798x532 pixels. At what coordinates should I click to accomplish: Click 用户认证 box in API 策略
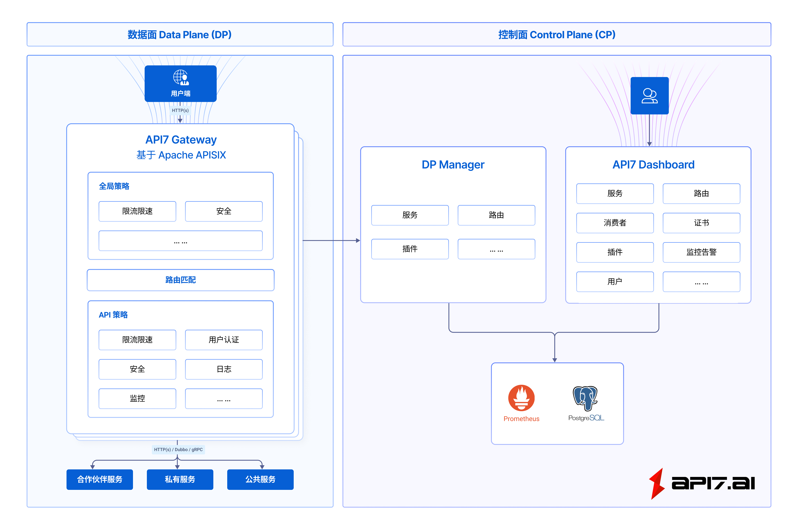click(224, 340)
